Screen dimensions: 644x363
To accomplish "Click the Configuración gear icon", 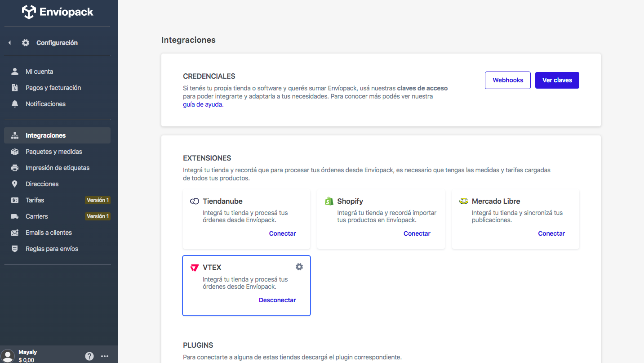I will click(26, 43).
